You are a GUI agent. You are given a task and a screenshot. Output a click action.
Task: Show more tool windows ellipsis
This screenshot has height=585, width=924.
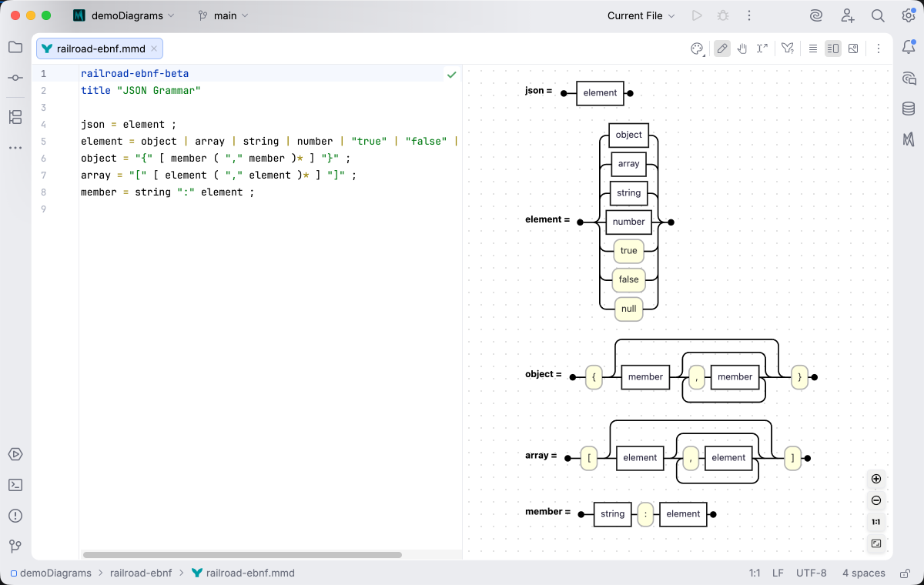15,148
